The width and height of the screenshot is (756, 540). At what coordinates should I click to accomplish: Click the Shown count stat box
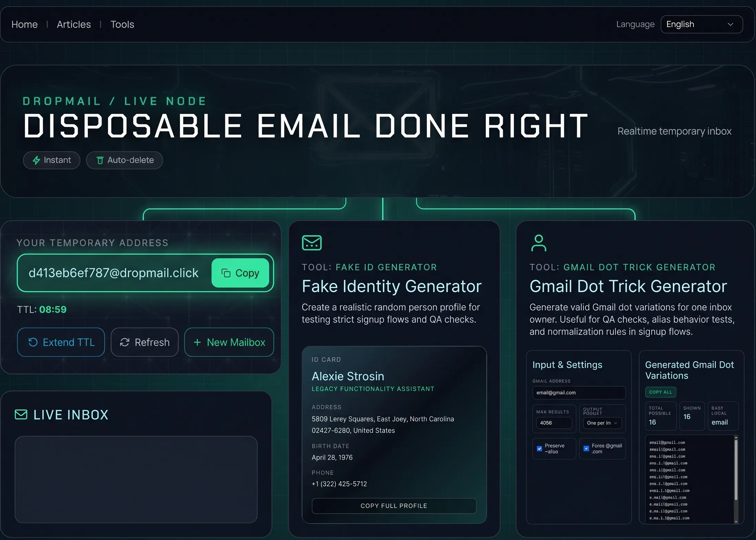(692, 416)
